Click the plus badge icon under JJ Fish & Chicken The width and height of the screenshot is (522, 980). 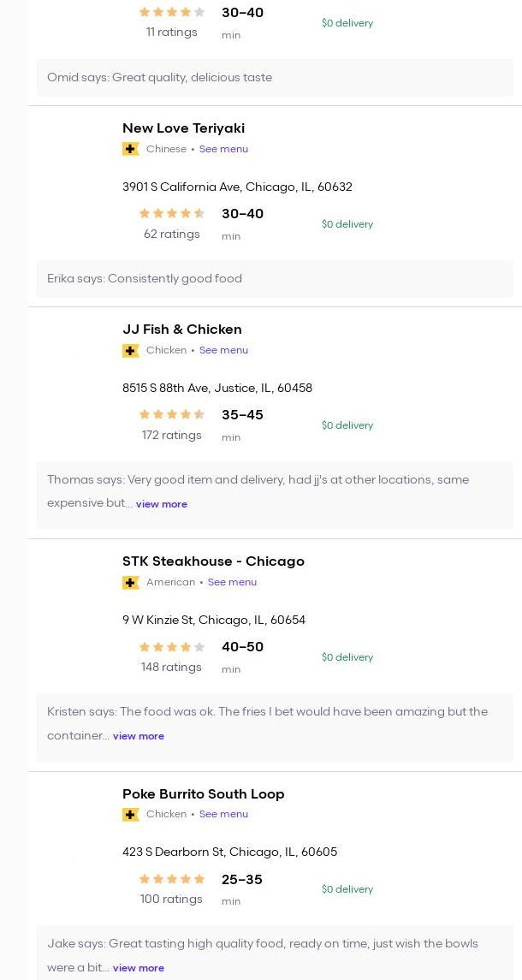tap(130, 351)
